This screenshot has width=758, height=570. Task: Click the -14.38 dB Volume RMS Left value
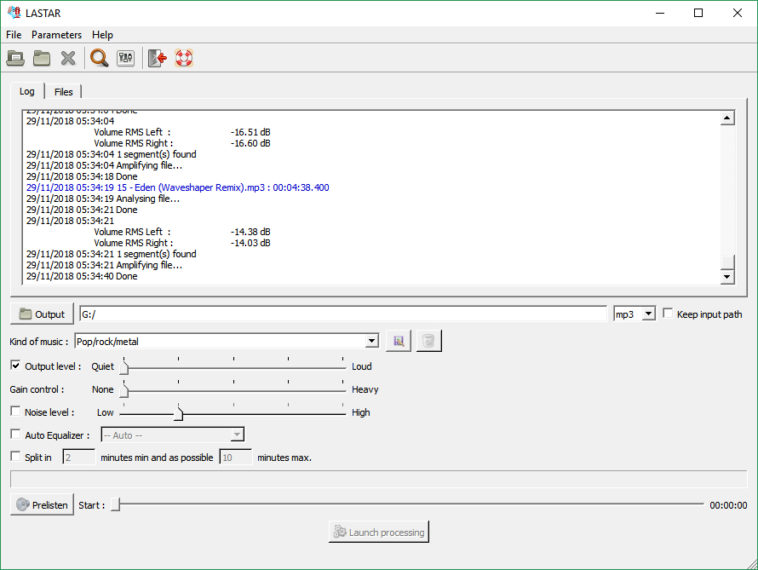250,232
